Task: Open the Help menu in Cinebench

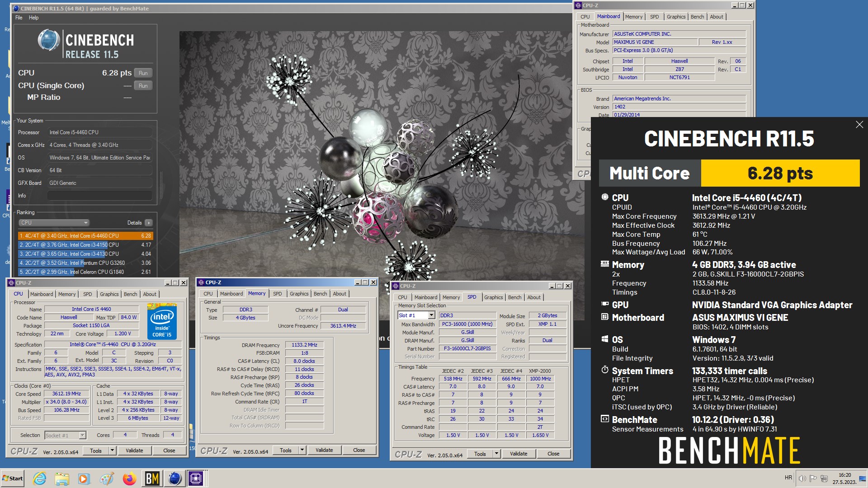Action: point(33,18)
